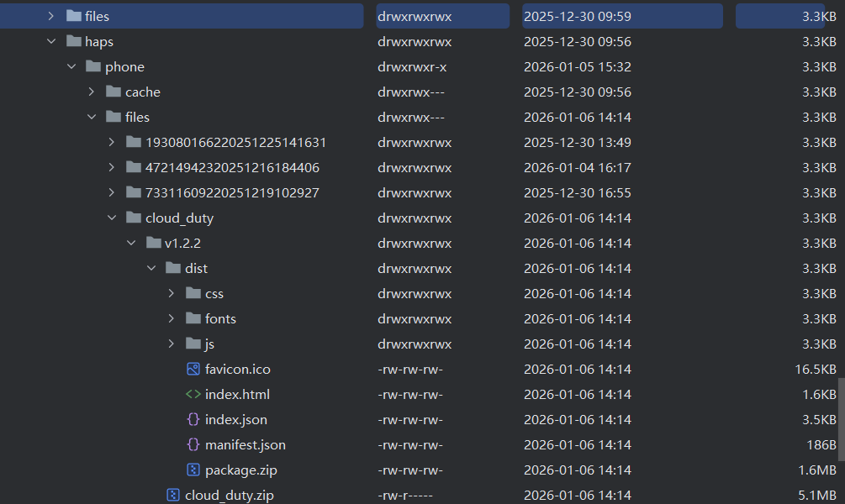Expand the css folder
This screenshot has width=845, height=504.
[172, 293]
